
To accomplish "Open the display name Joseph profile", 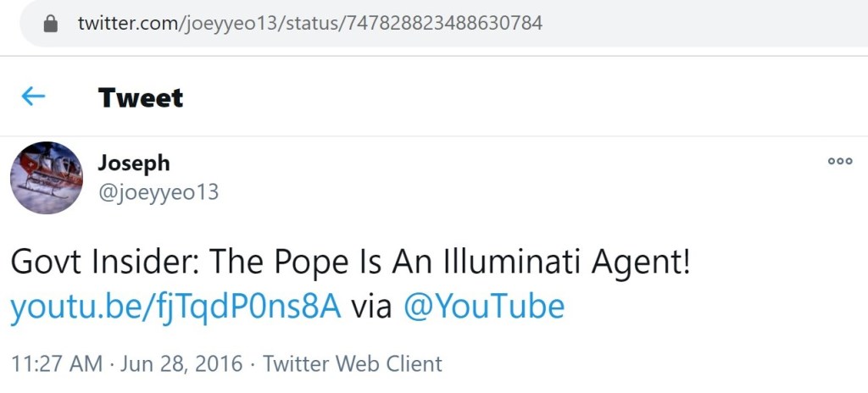I will [134, 163].
